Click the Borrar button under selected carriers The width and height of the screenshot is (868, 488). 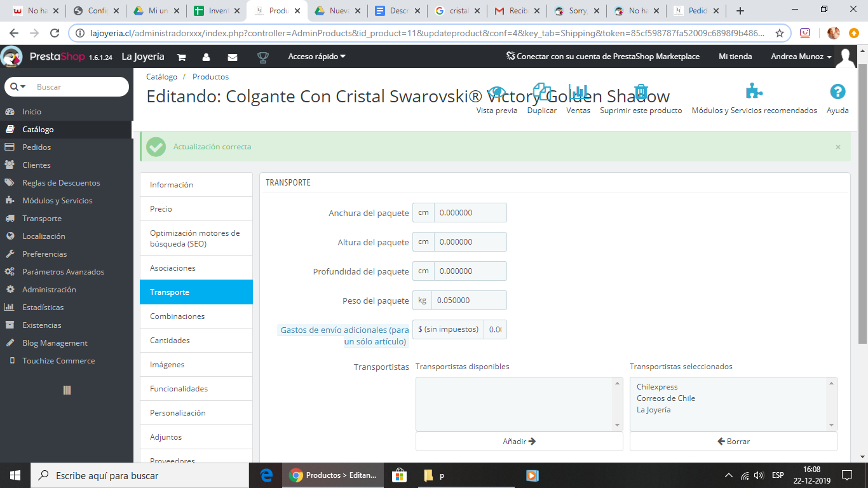(x=733, y=442)
